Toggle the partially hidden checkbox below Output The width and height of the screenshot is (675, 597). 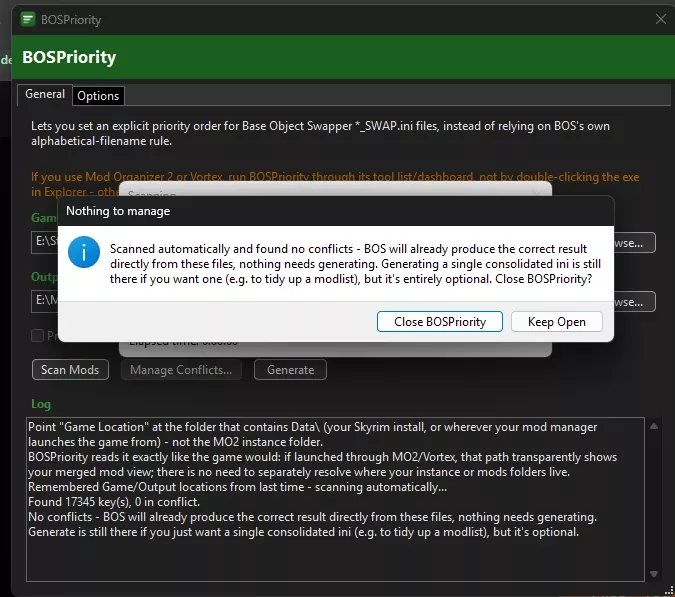click(37, 335)
